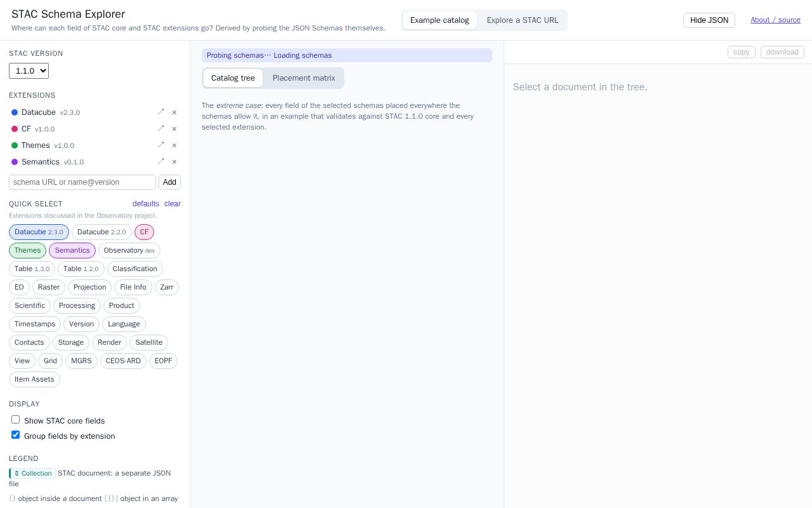Select the CEOS-ARD chip
Viewport: 812px width, 508px height.
click(x=123, y=361)
